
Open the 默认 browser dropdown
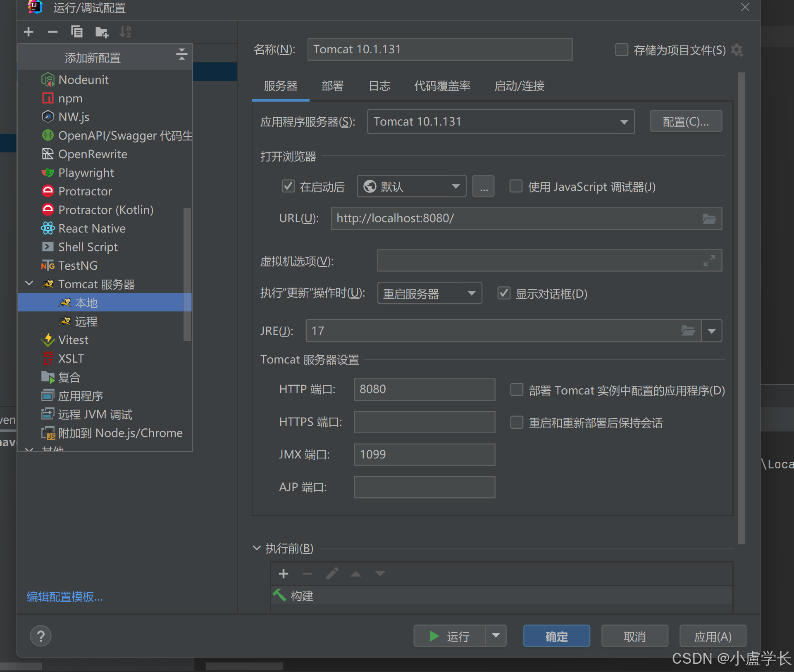(412, 186)
